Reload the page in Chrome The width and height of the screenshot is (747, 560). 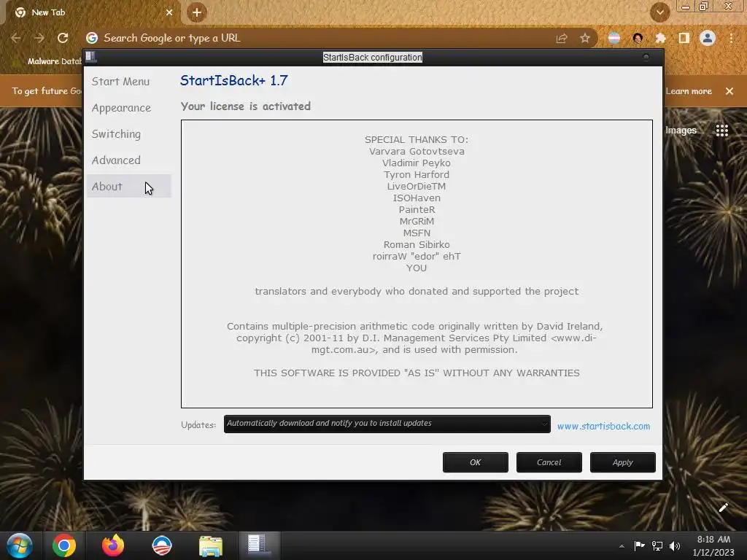coord(63,38)
